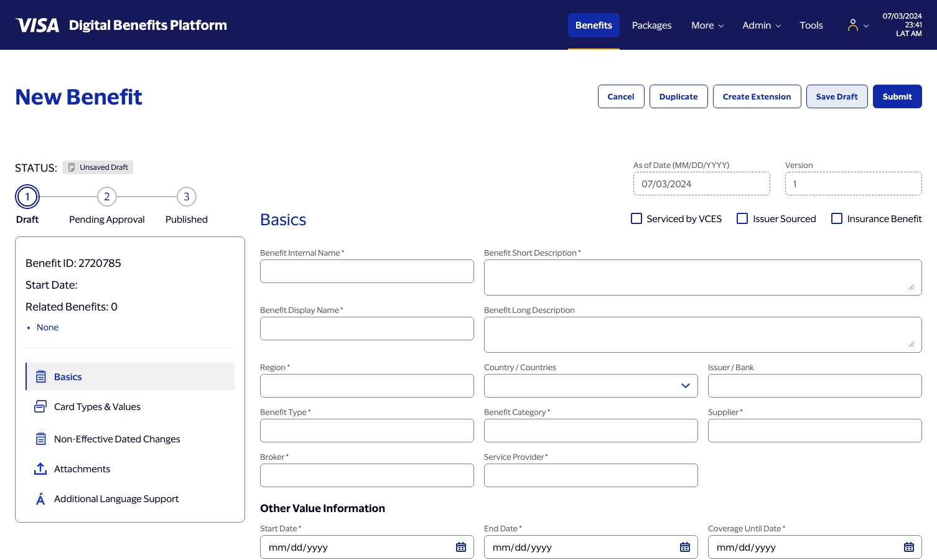The width and height of the screenshot is (937, 560).
Task: Click into Benefit Category field
Action: (x=591, y=431)
